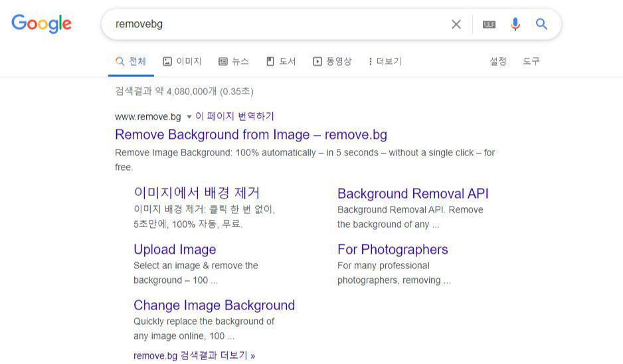Image resolution: width=623 pixels, height=364 pixels.
Task: Open 도구 tools menu
Action: tap(531, 61)
